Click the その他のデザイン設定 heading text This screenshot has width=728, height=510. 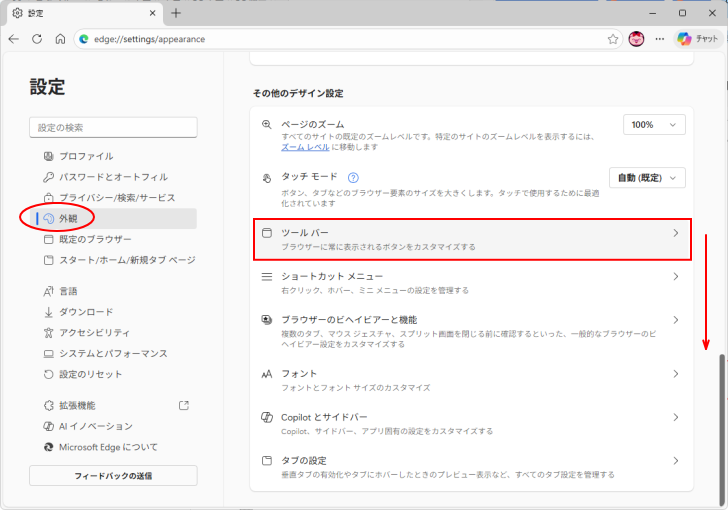298,93
